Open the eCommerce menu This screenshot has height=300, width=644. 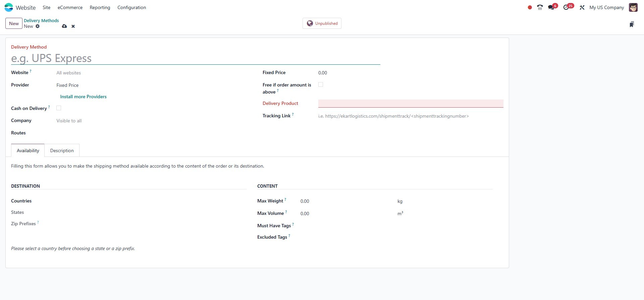[x=70, y=7]
